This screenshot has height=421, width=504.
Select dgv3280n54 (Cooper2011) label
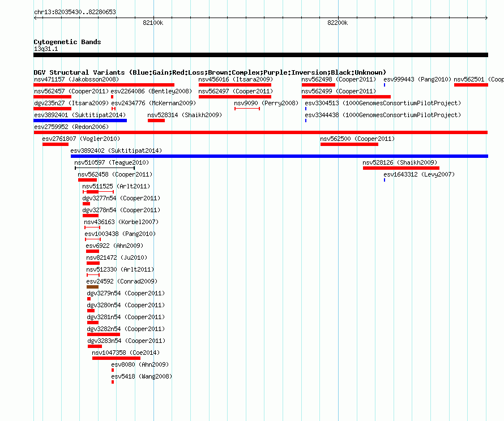[126, 305]
